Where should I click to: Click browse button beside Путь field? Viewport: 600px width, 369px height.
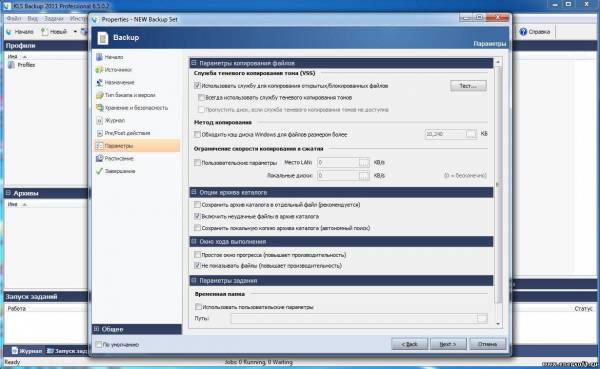482,318
